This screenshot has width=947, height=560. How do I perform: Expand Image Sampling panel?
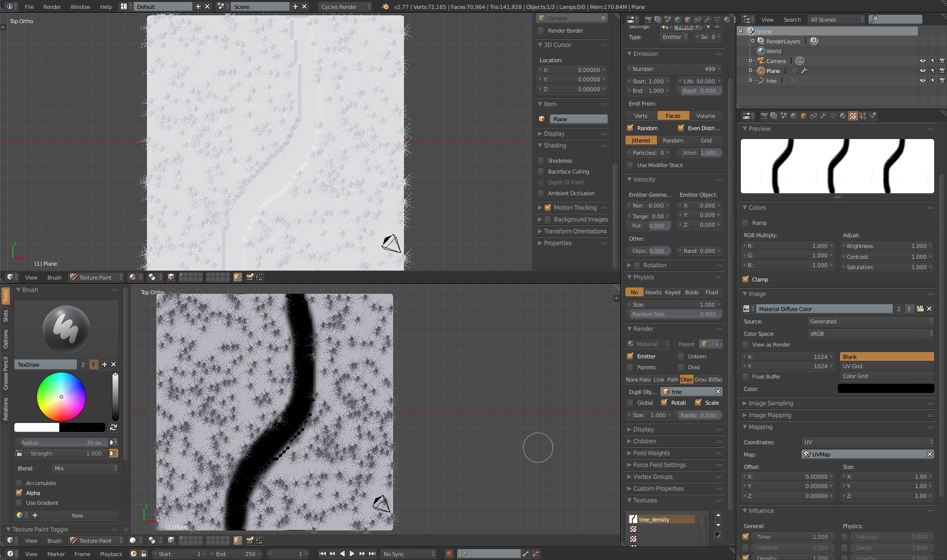[x=745, y=403]
